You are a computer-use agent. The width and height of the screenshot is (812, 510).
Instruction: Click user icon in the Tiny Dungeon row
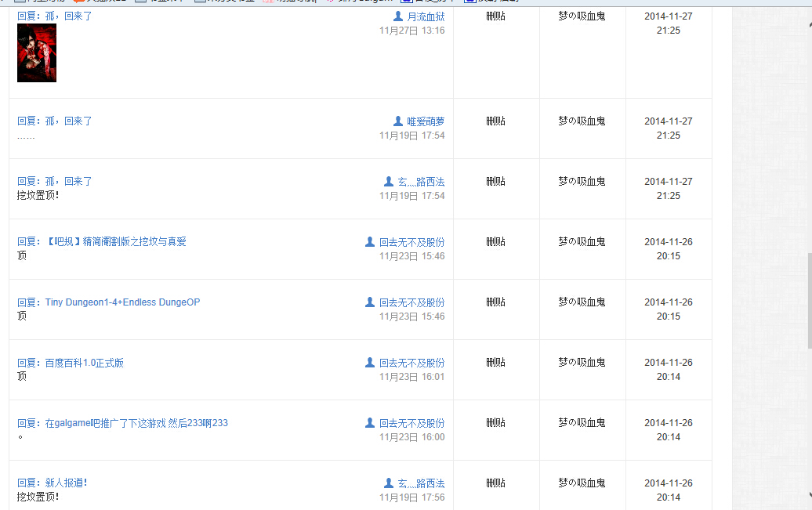[370, 302]
